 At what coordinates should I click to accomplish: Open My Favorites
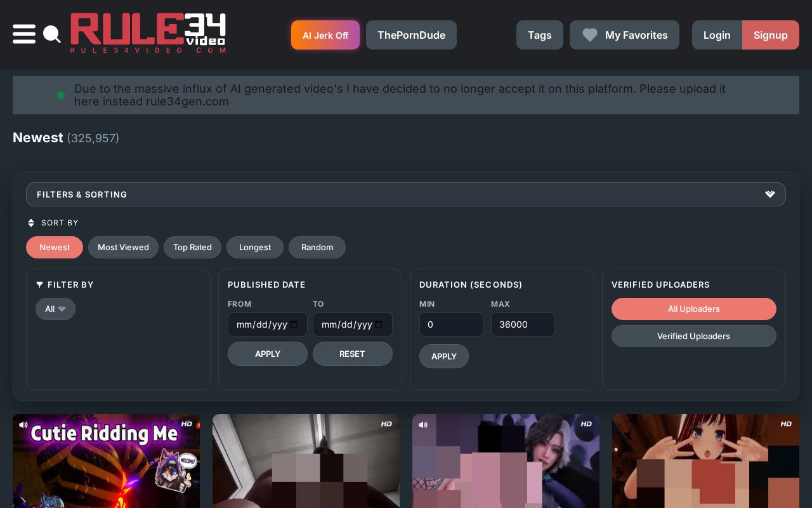(624, 35)
